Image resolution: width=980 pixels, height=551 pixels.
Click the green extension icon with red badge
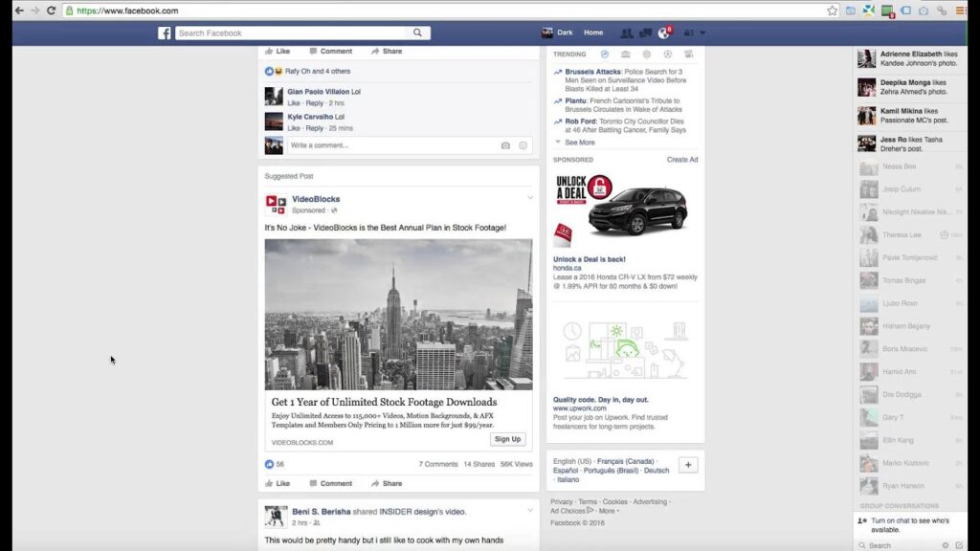click(x=887, y=11)
